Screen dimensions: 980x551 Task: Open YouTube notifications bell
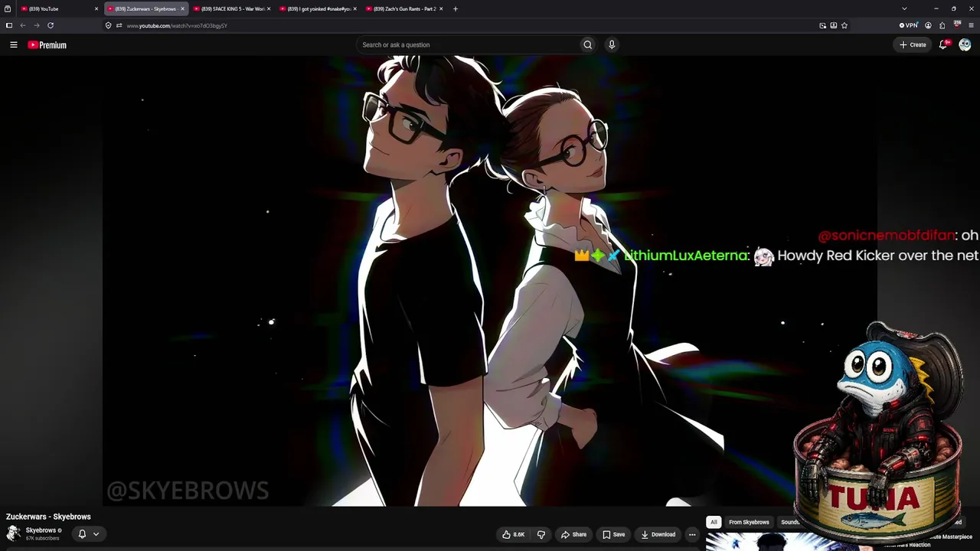coord(943,44)
